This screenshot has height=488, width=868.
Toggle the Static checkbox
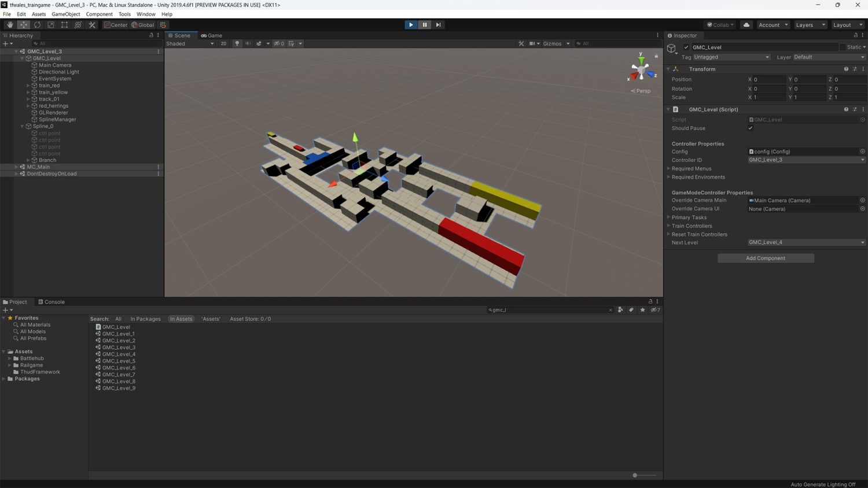pyautogui.click(x=843, y=47)
